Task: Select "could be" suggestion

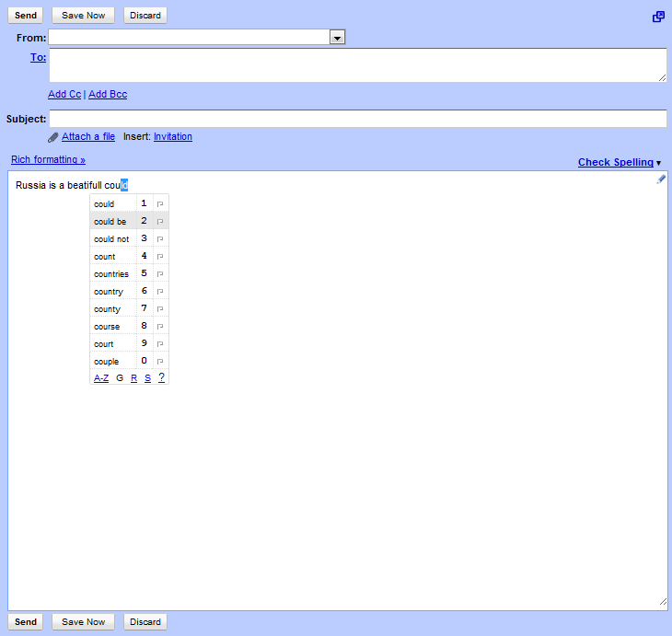Action: tap(110, 222)
